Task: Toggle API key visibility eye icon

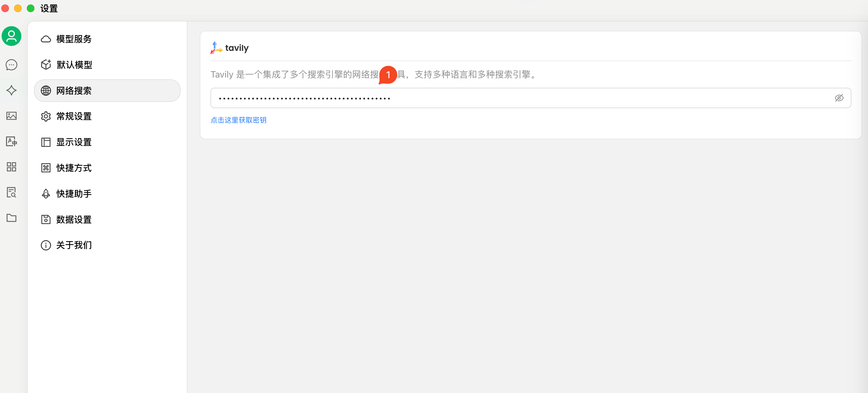Action: tap(839, 98)
